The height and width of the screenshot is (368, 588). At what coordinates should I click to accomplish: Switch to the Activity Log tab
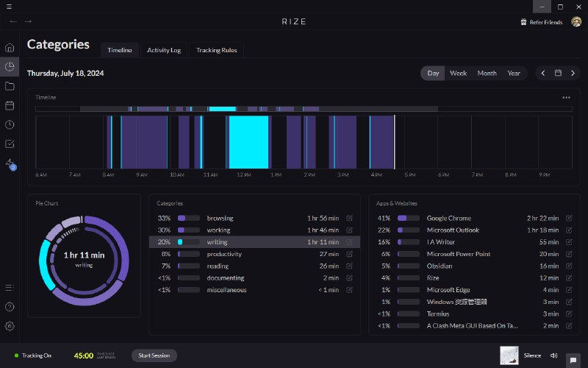point(163,50)
